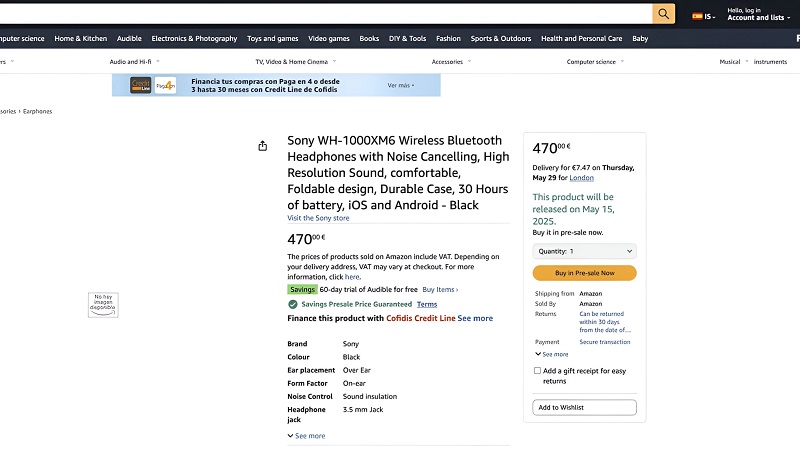This screenshot has height=450, width=800.
Task: Click the Spanish flag language icon
Action: [x=697, y=16]
